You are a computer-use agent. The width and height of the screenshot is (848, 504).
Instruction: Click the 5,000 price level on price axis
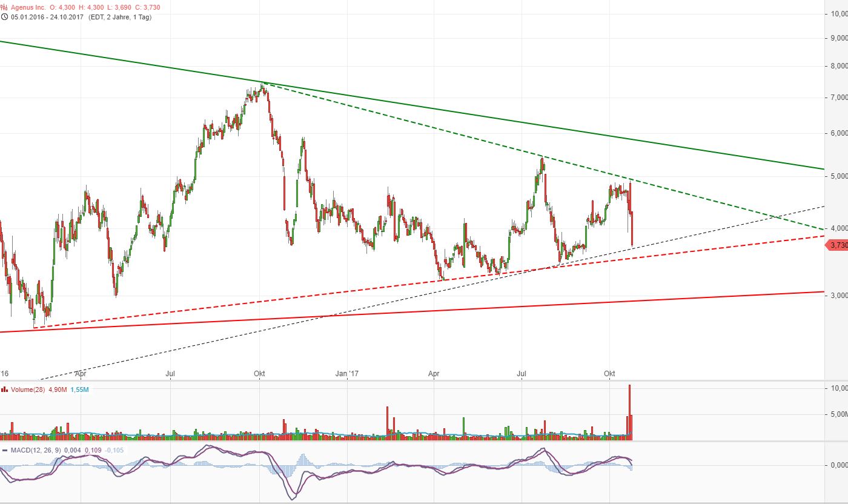(838, 176)
